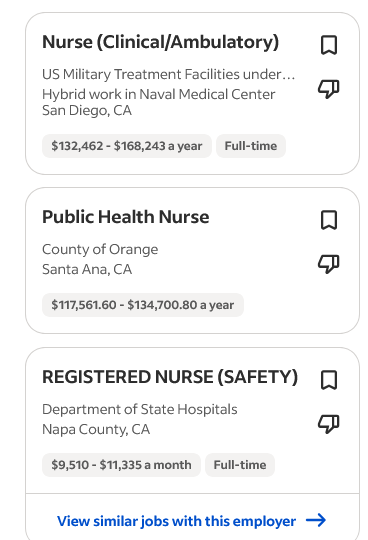Image resolution: width=368 pixels, height=540 pixels.
Task: Mark Nurse (Clinical/Ambulatory) job as not interested
Action: [328, 89]
